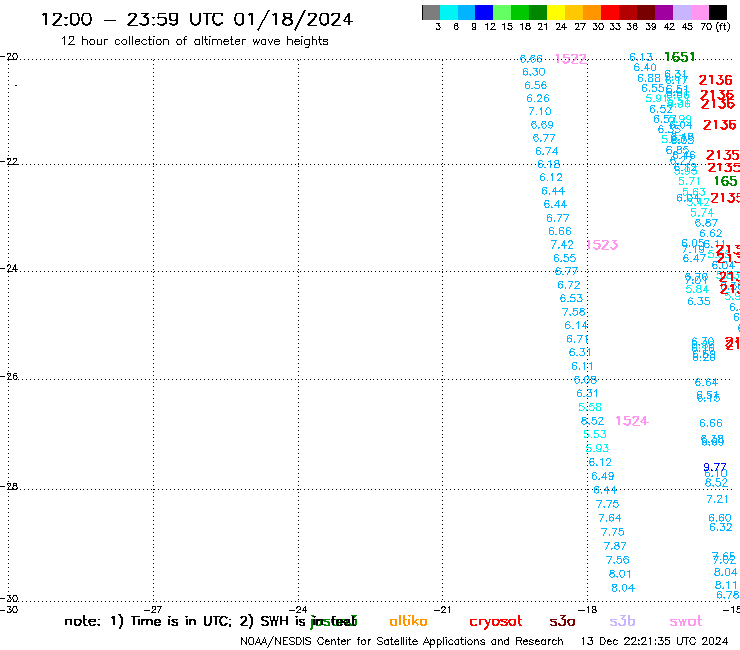Select the orange swatch in the legend bar
The image size is (740, 650).
point(592,12)
